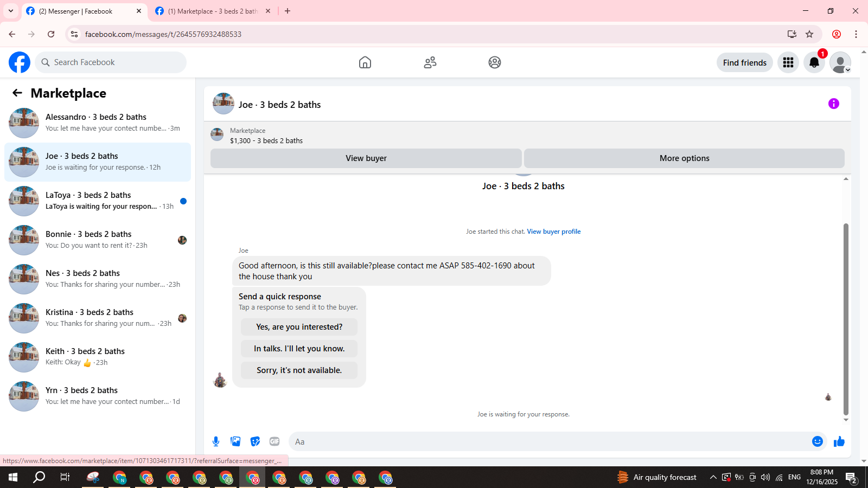
Task: Click the ENG language indicator
Action: pos(795,477)
